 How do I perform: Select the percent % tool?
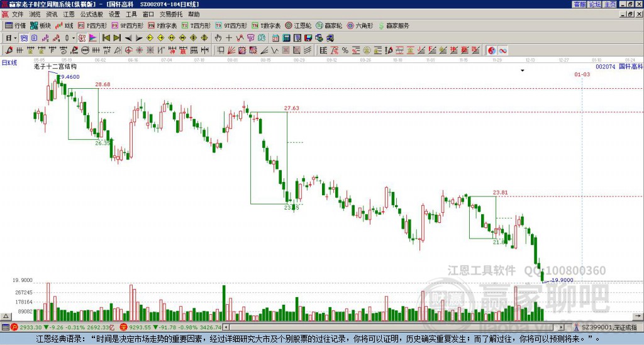[x=345, y=50]
